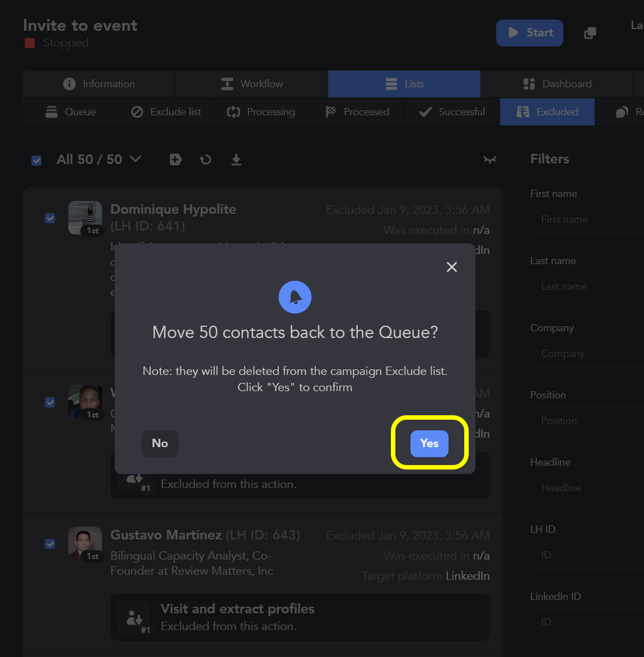Click the bell icon in dialog

[x=295, y=297]
